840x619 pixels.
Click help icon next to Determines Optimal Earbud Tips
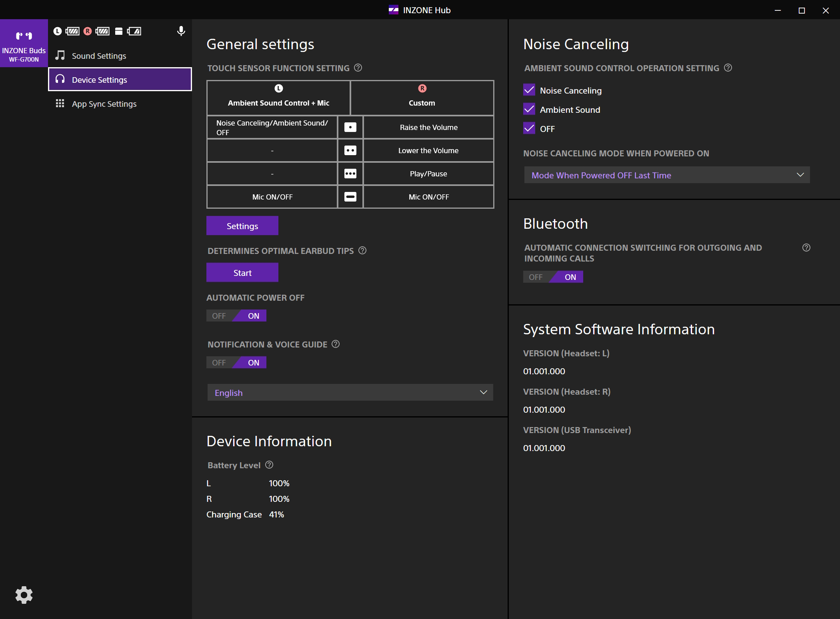pos(362,251)
